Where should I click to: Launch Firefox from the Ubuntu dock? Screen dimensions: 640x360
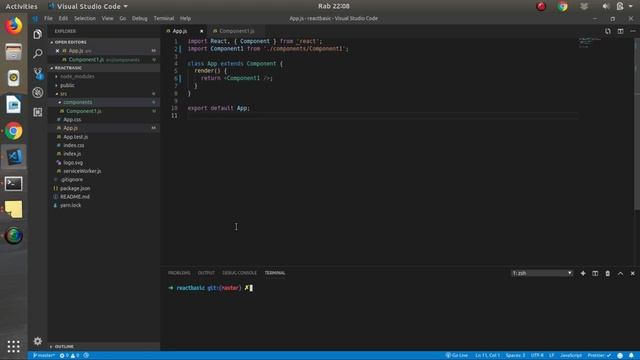click(x=13, y=26)
